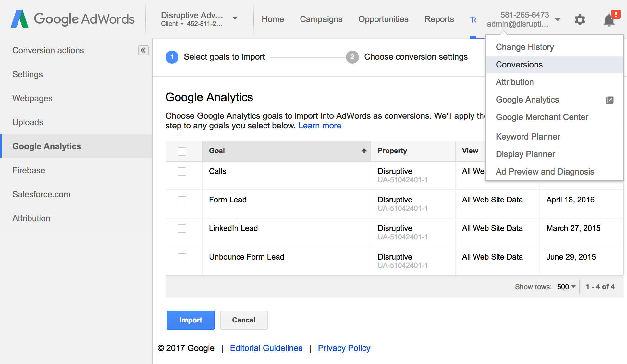The height and width of the screenshot is (364, 627).
Task: Click the 'LinkedIn Lead' goal name
Action: 233,228
